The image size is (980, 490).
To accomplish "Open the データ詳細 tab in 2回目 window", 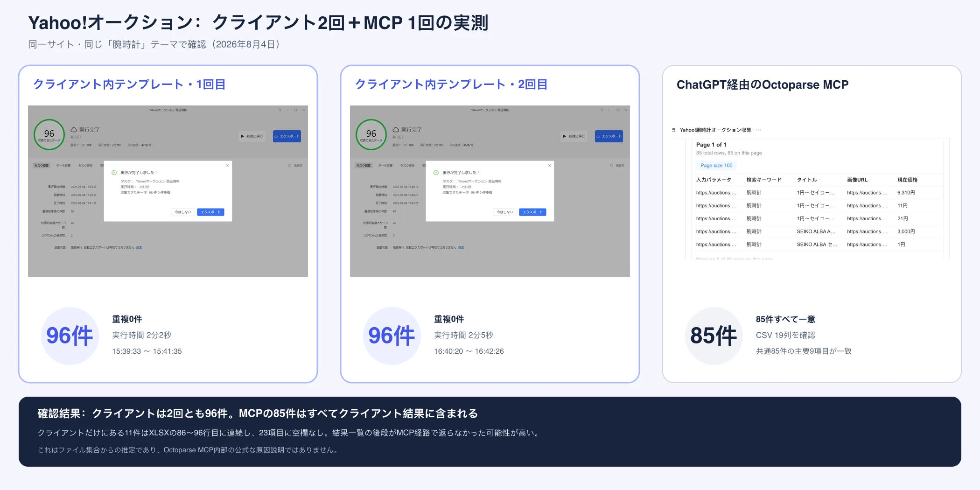I will [x=385, y=166].
